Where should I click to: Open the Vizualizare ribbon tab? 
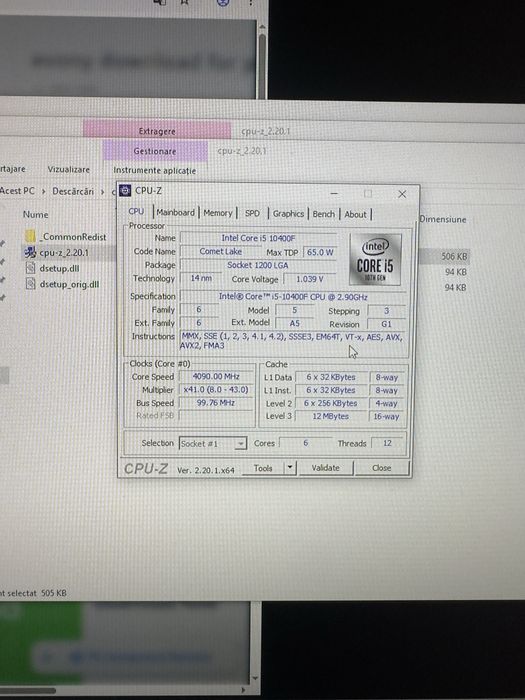coord(69,170)
